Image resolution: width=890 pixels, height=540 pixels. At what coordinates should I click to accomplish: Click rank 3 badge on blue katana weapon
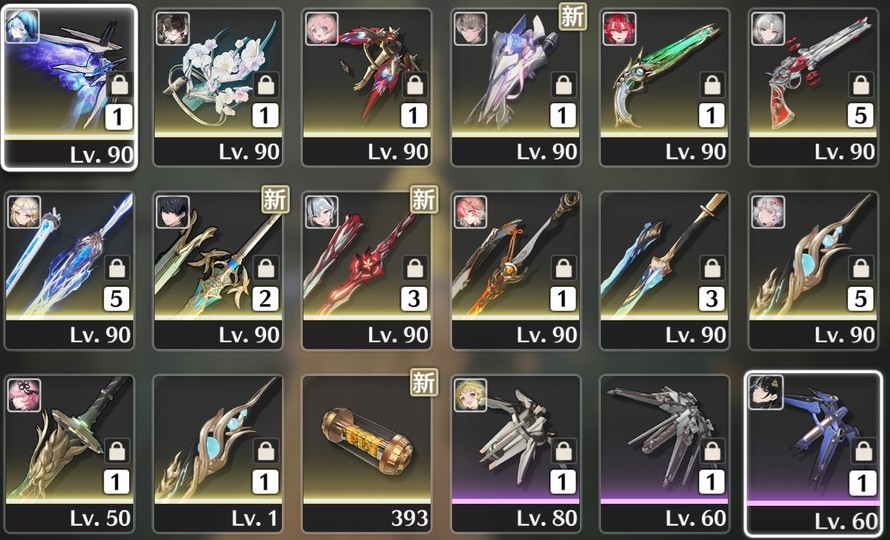pos(711,299)
